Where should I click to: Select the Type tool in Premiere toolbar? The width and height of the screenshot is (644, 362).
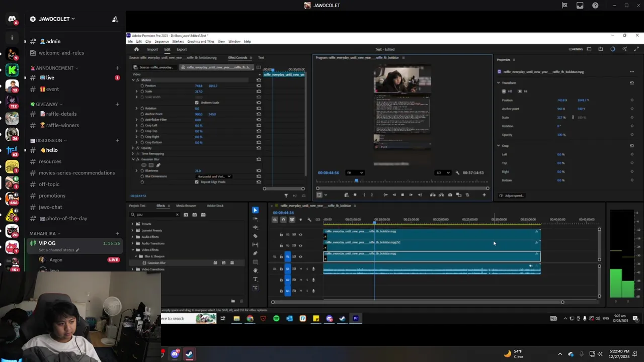(x=255, y=279)
